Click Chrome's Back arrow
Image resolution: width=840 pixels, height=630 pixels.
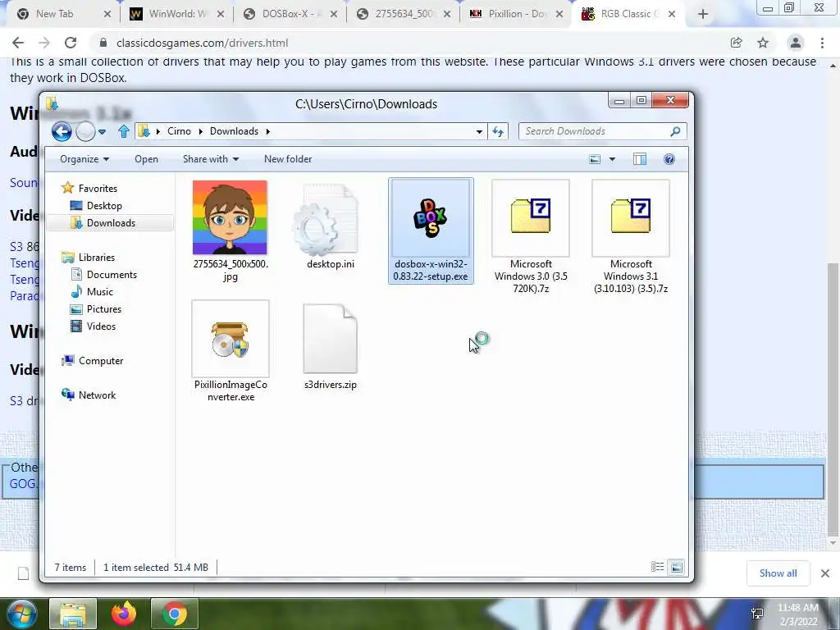coord(18,43)
